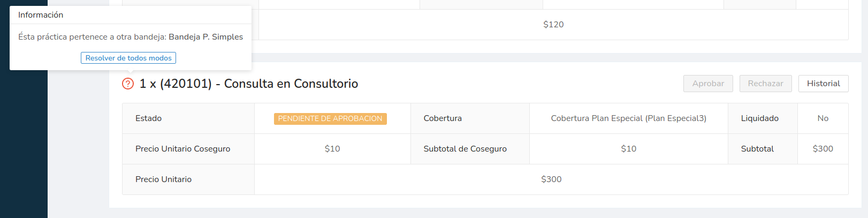Click the Bandeja P. Simples text
Image resolution: width=868 pixels, height=218 pixels.
205,37
